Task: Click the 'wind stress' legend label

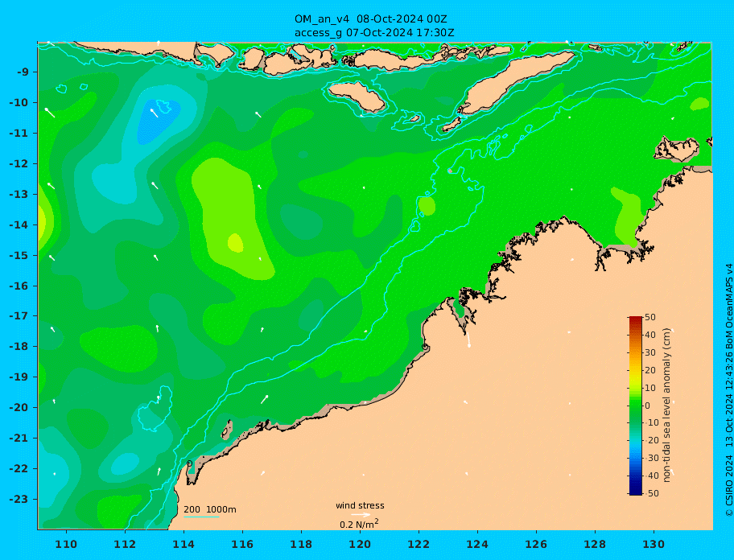Action: [x=360, y=506]
